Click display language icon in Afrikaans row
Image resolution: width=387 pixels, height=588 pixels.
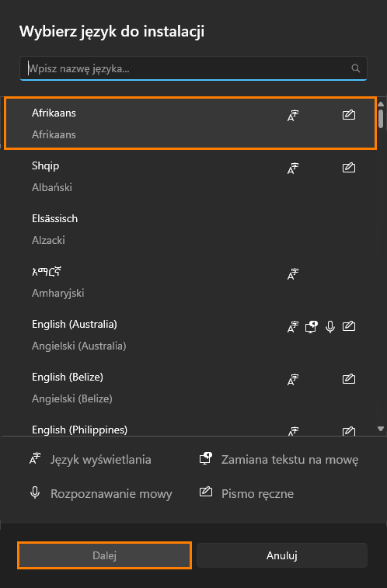click(x=293, y=115)
